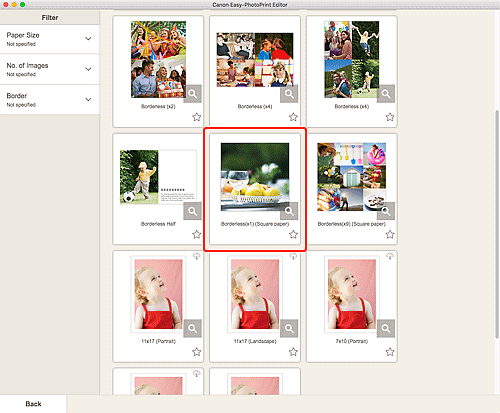Click the '11x17 (Landscape)' label text
This screenshot has height=413, width=500.
[x=255, y=341]
